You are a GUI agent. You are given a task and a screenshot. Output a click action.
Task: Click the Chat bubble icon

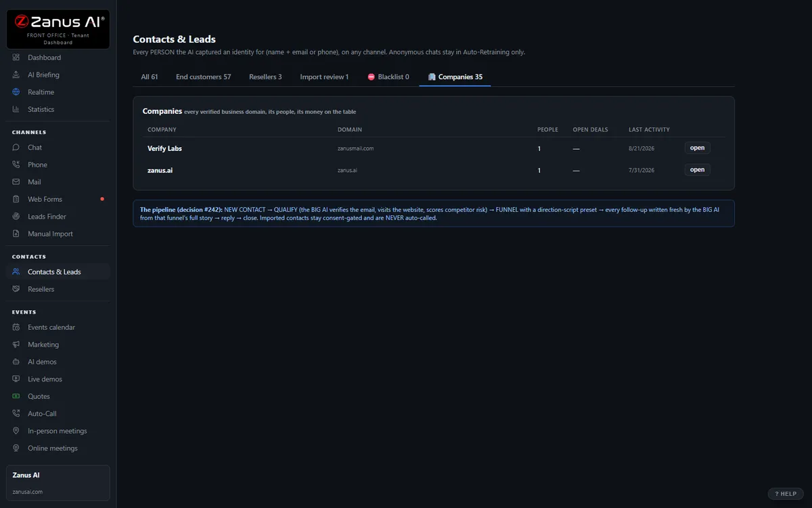(16, 147)
